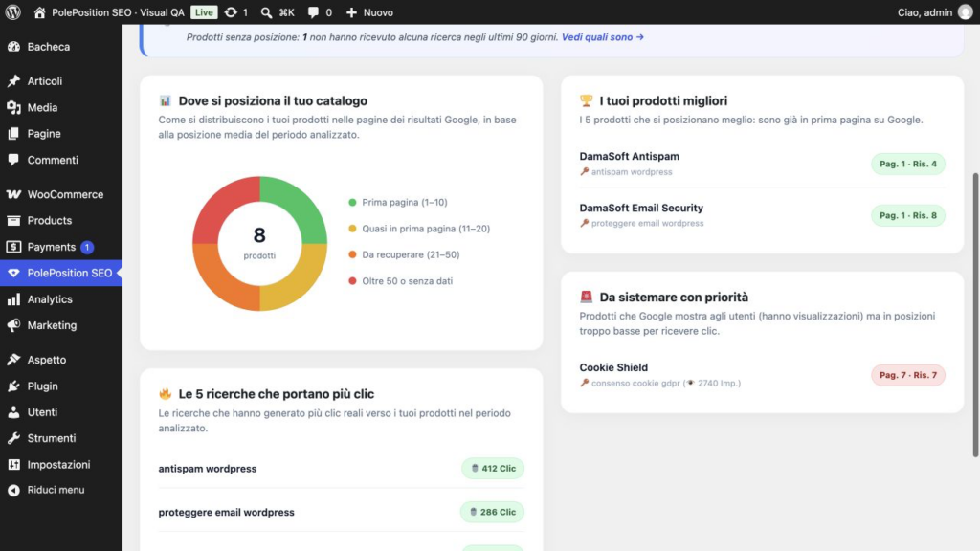Open Analytics in the sidebar
Screen dimensions: 980x551
(x=61, y=299)
